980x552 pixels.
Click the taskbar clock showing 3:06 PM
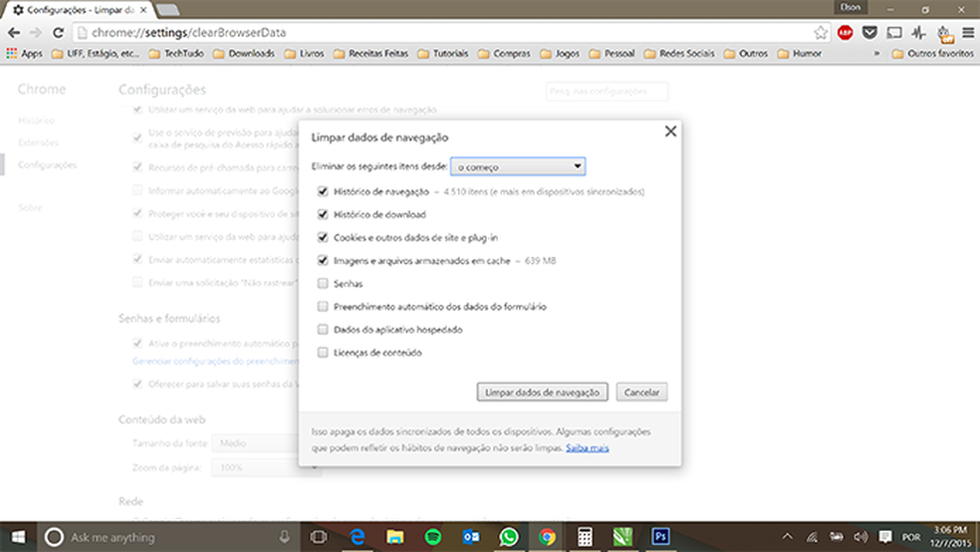click(951, 537)
